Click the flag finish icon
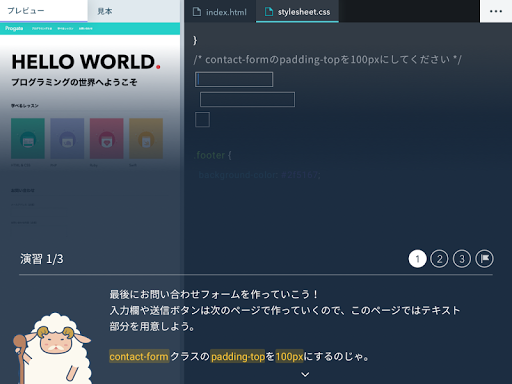Viewport: 512px width, 384px height. pyautogui.click(x=484, y=259)
